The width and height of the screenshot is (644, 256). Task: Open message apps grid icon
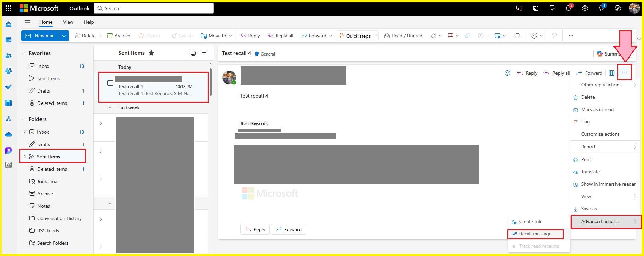coord(612,73)
